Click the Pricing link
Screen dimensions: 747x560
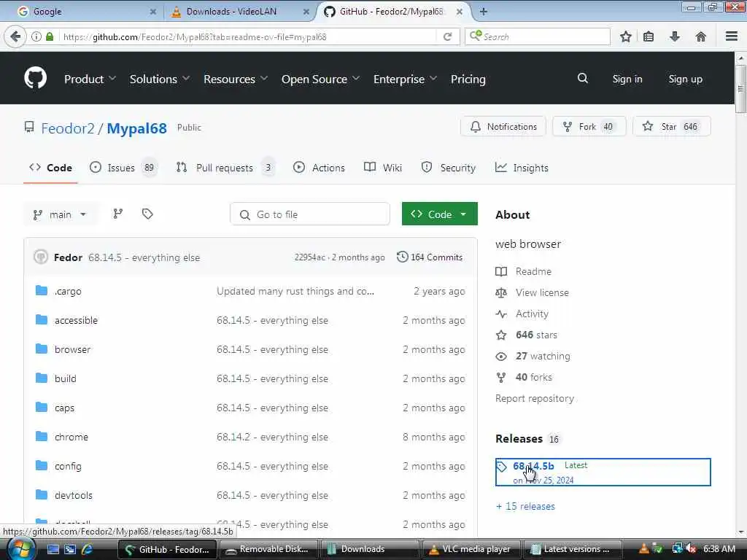[x=468, y=79]
